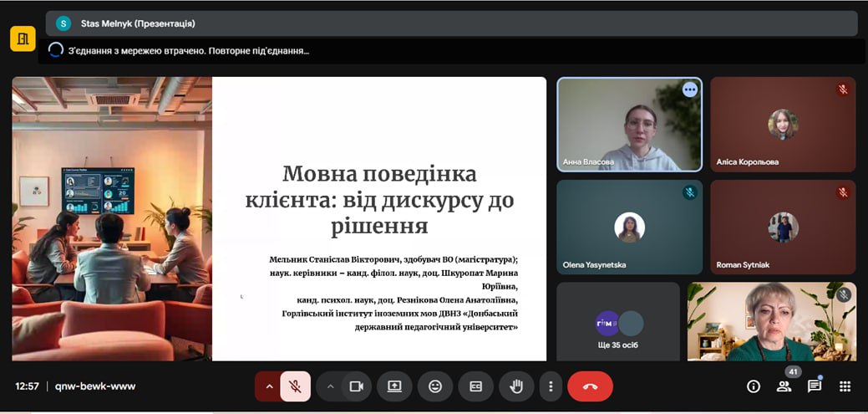Open the activities grid icon
The image size is (868, 414).
click(845, 386)
